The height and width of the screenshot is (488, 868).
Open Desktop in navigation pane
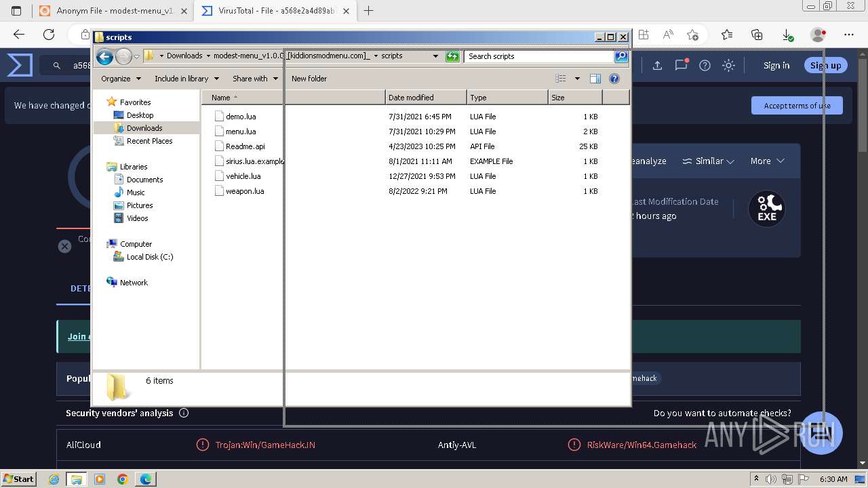(140, 115)
